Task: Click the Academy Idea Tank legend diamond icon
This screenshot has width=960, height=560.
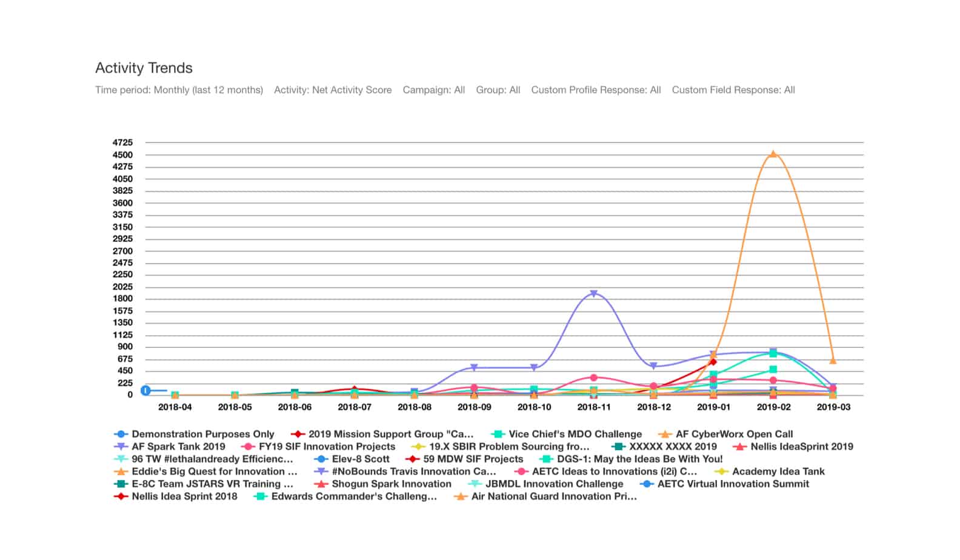Action: [x=721, y=472]
